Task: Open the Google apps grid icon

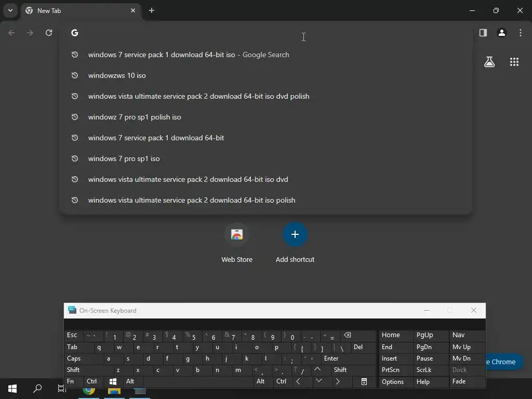Action: [514, 62]
